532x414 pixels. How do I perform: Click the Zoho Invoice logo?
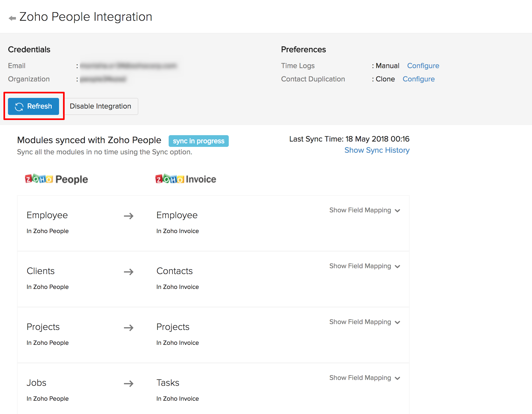[x=185, y=179]
